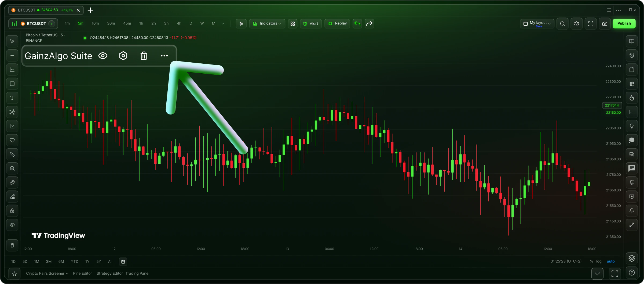This screenshot has width=644, height=284.
Task: Open the notifications bell panel
Action: [x=632, y=211]
